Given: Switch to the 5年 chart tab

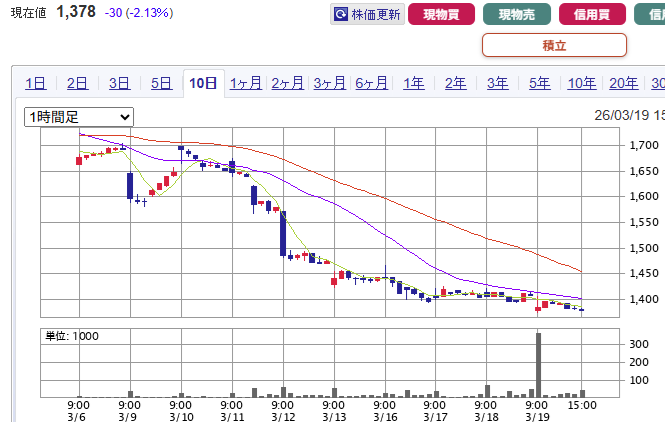Looking at the screenshot, I should pyautogui.click(x=539, y=83).
